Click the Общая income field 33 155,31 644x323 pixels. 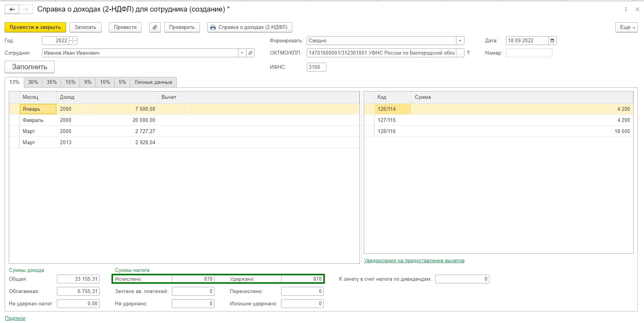click(78, 279)
